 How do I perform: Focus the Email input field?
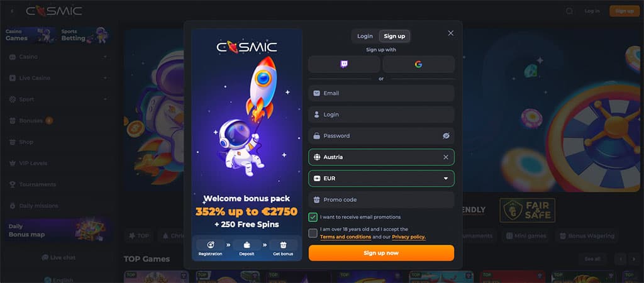pos(381,93)
